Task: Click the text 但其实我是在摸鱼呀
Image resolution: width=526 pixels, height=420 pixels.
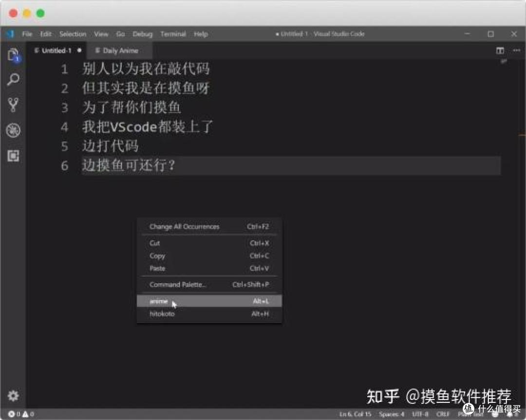Action: [x=146, y=88]
